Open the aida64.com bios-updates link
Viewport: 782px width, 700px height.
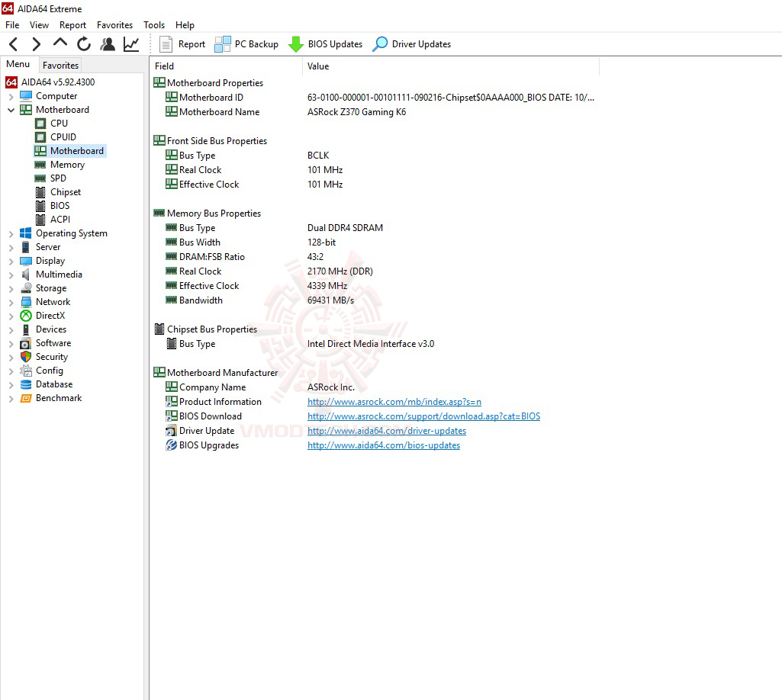tap(384, 445)
